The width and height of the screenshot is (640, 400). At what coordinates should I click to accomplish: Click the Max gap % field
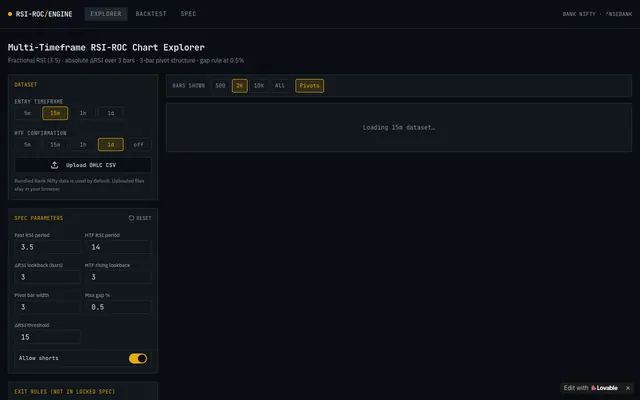click(118, 307)
